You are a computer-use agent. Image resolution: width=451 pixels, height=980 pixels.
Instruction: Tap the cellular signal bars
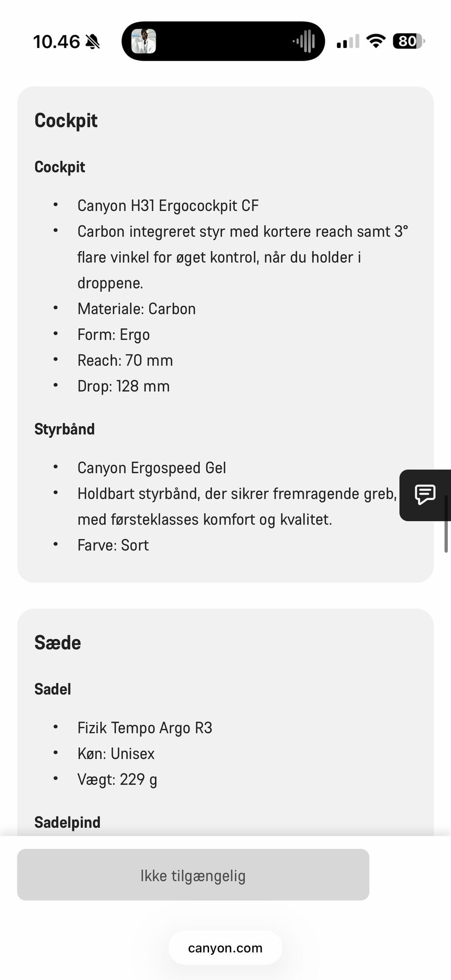pos(348,42)
